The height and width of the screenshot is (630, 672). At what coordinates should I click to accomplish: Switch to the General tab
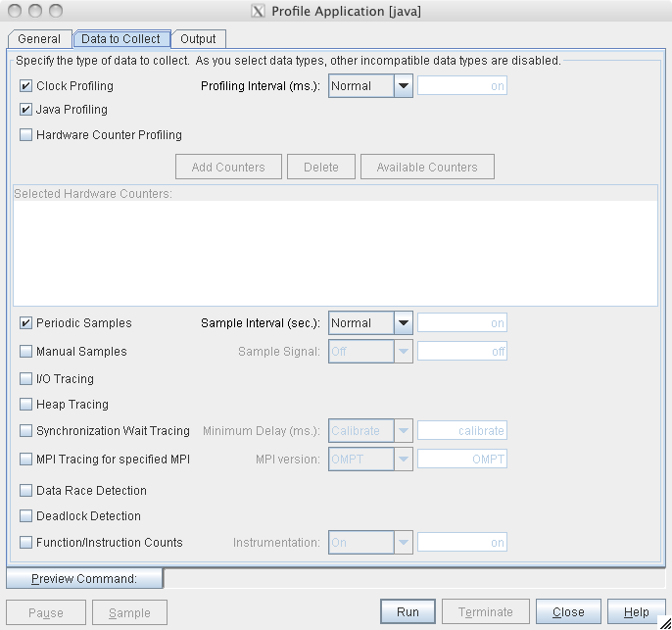point(39,39)
